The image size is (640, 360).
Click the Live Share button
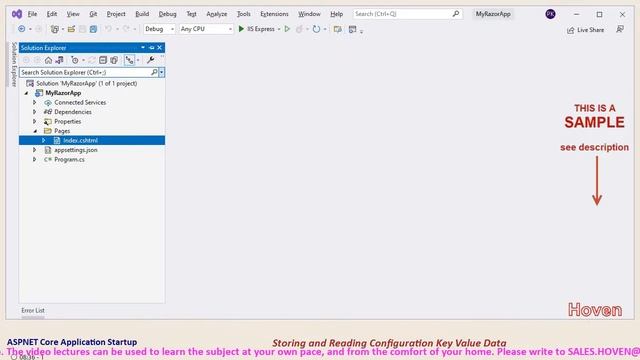click(x=585, y=30)
